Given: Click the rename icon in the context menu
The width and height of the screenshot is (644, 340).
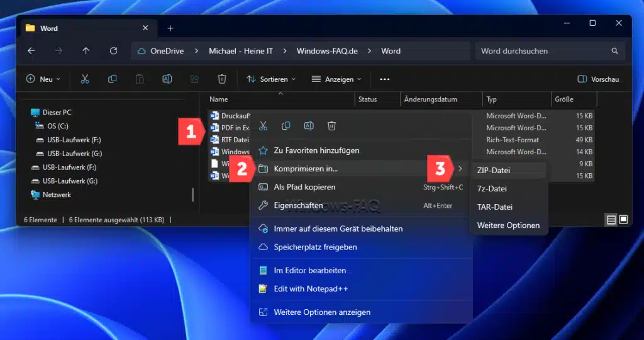Looking at the screenshot, I should pyautogui.click(x=309, y=126).
